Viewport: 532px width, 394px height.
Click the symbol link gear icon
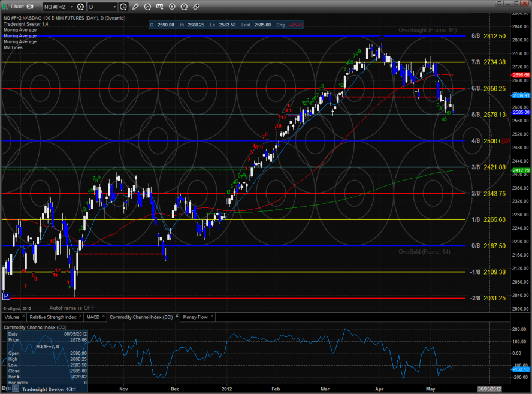[x=80, y=7]
